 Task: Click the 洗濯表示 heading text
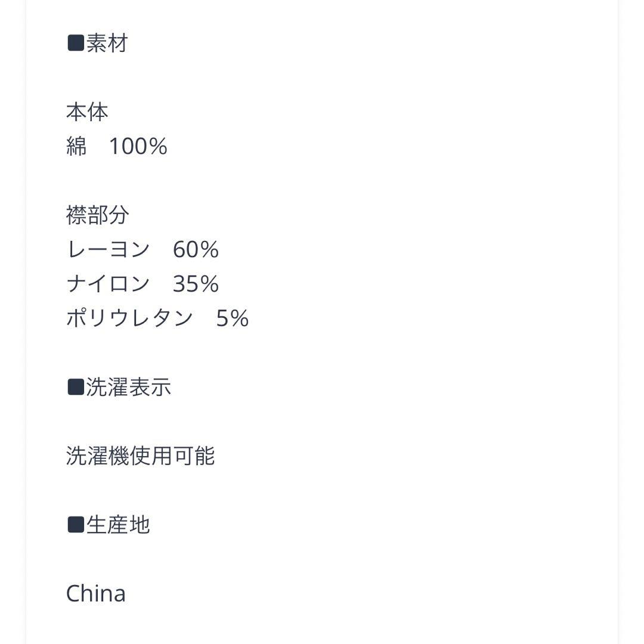129,387
